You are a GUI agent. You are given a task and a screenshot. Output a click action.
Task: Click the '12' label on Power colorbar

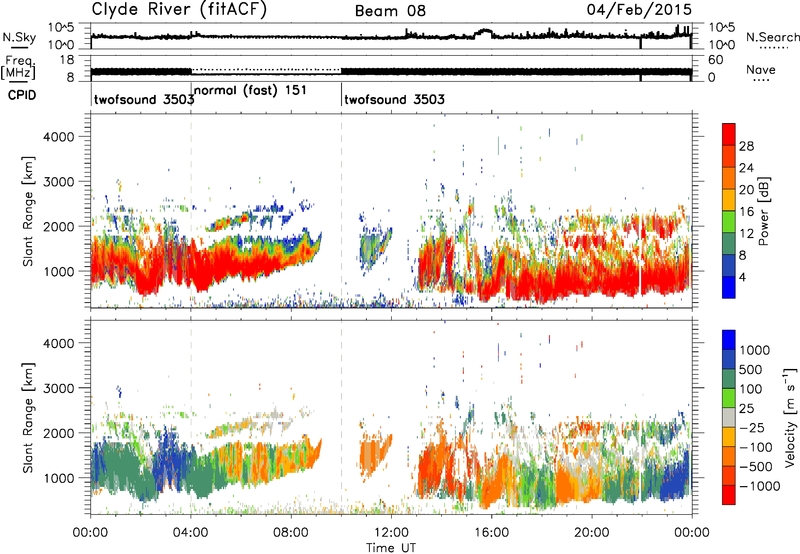[x=746, y=234]
